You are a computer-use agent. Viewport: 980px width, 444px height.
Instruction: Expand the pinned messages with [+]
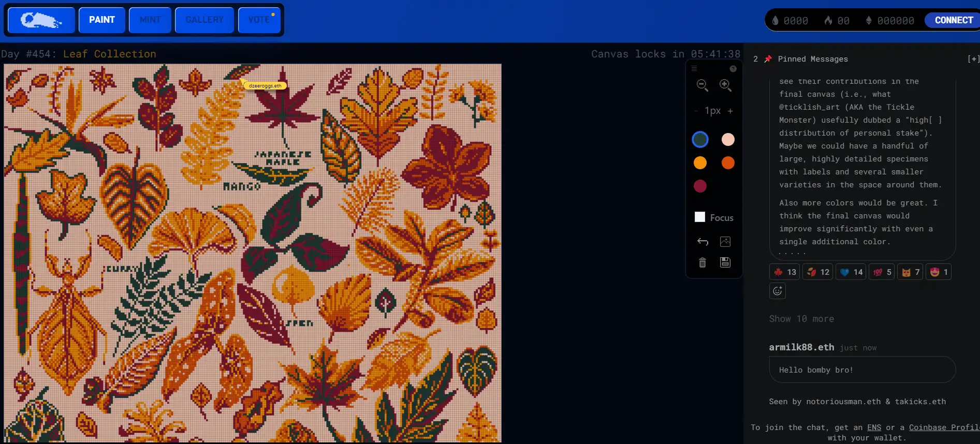point(973,59)
